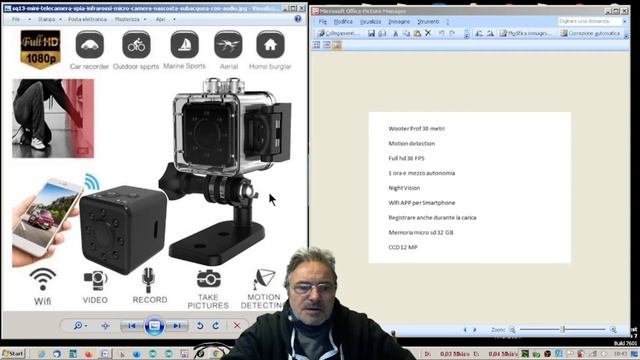Click the zoom in magnifier in Picture Manager
Image resolution: width=640 pixels, height=360 pixels.
[613, 329]
